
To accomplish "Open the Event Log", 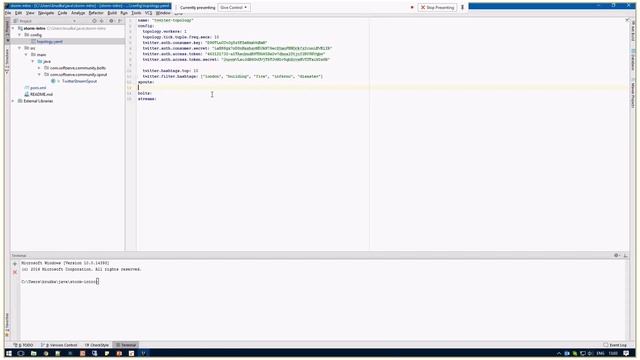I will (615, 345).
